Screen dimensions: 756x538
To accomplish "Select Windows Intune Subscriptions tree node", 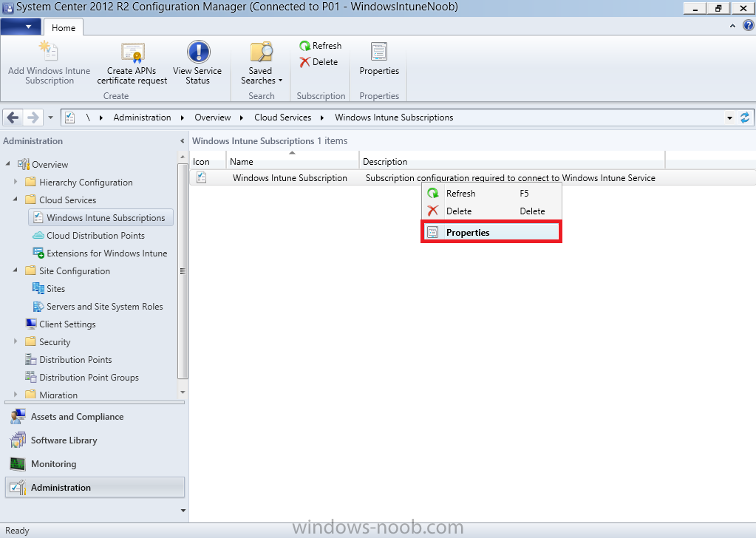I will click(101, 217).
